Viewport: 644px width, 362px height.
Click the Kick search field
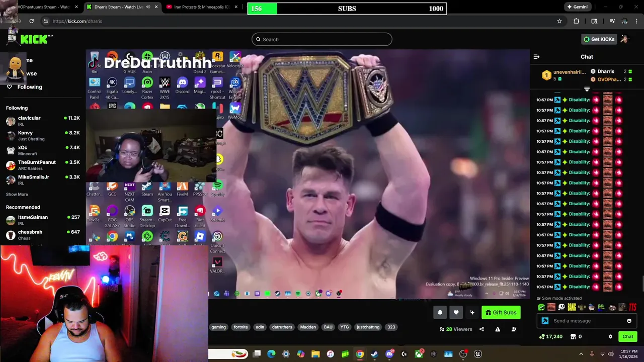[322, 39]
